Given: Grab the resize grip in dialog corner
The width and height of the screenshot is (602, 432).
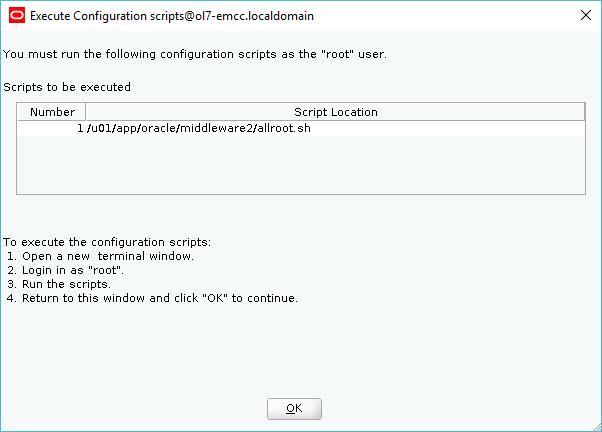Looking at the screenshot, I should [597, 427].
